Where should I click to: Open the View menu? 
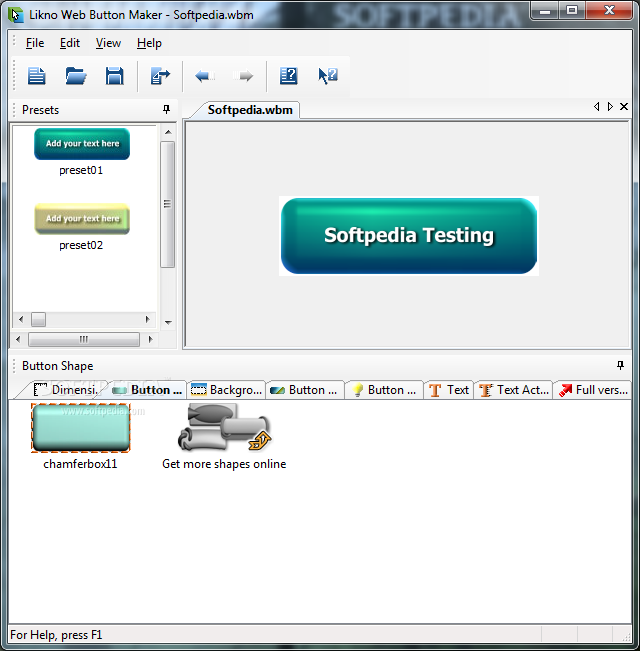tap(108, 43)
